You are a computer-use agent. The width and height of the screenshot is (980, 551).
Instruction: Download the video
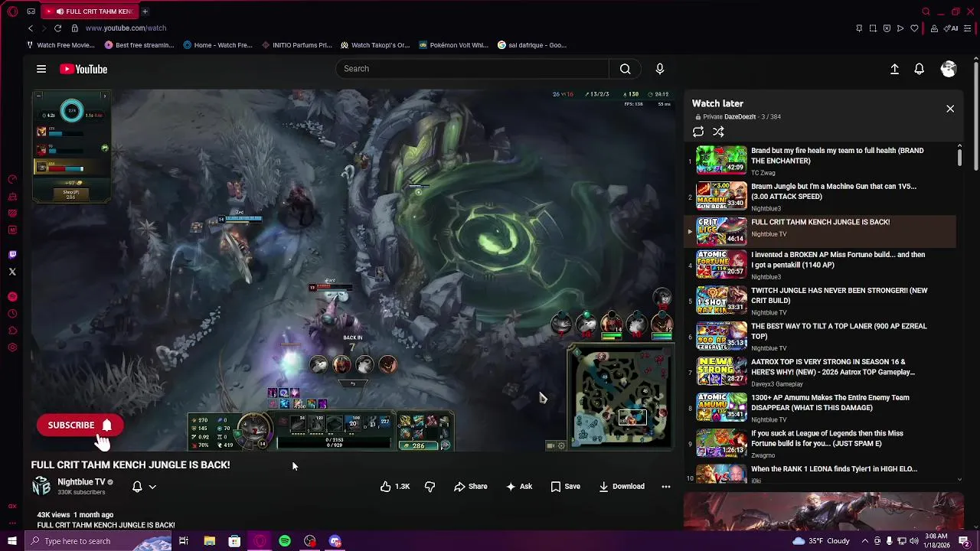pyautogui.click(x=622, y=487)
